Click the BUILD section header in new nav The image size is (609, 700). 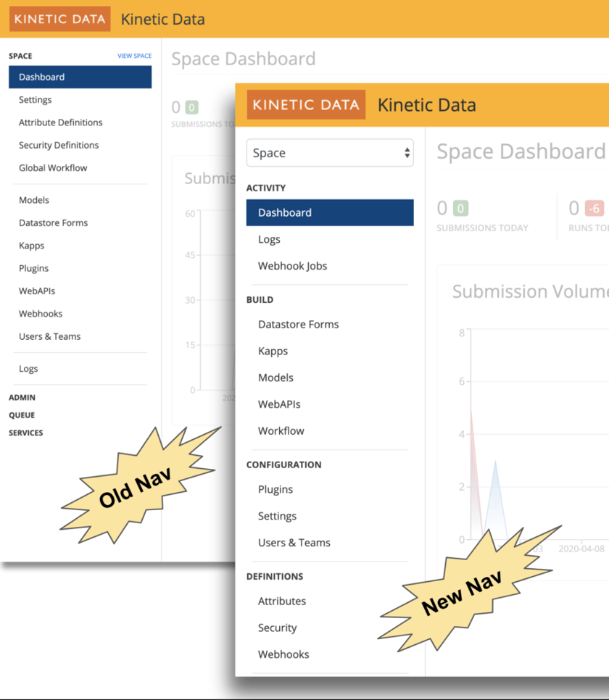[x=260, y=299]
